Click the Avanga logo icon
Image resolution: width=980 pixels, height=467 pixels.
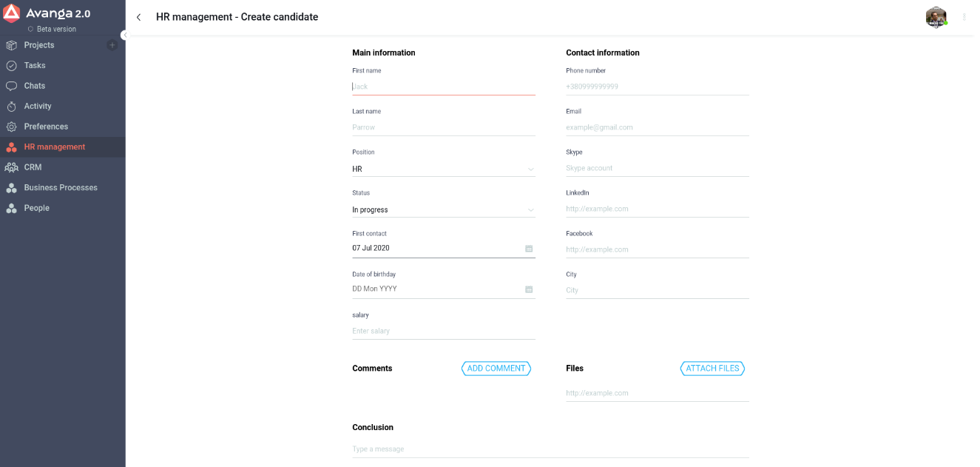coord(12,13)
